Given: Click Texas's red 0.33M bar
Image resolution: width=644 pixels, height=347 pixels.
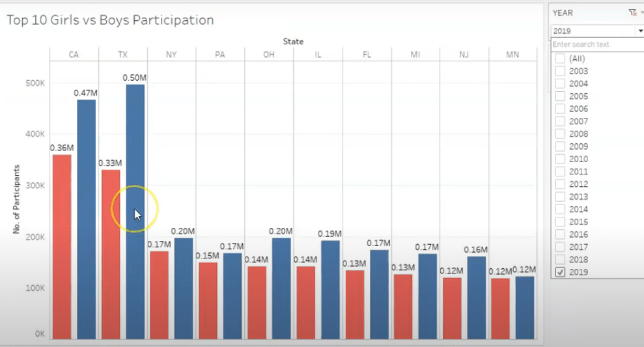Looking at the screenshot, I should [x=111, y=254].
